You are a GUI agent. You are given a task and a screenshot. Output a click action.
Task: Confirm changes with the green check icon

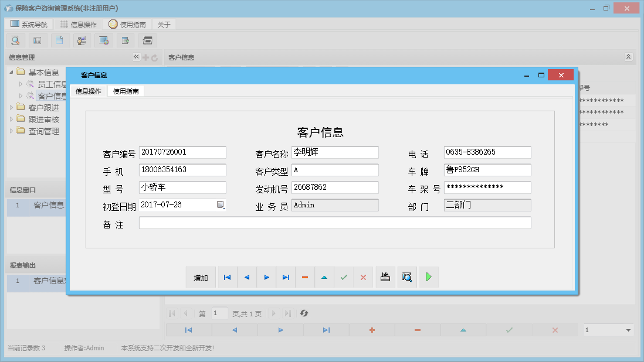[344, 277]
